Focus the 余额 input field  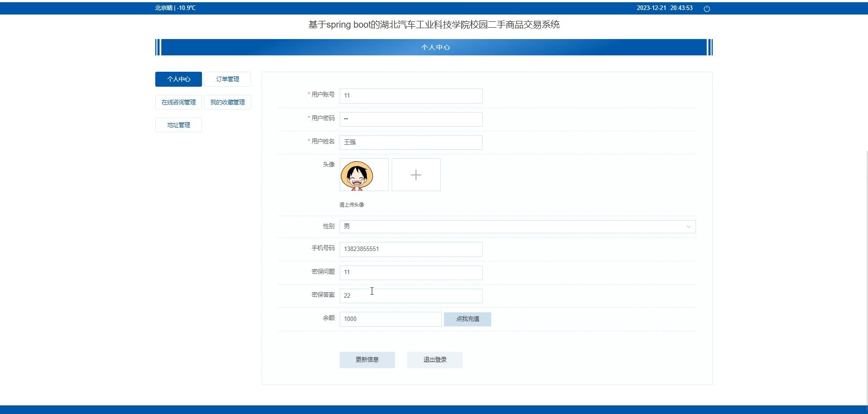point(390,319)
